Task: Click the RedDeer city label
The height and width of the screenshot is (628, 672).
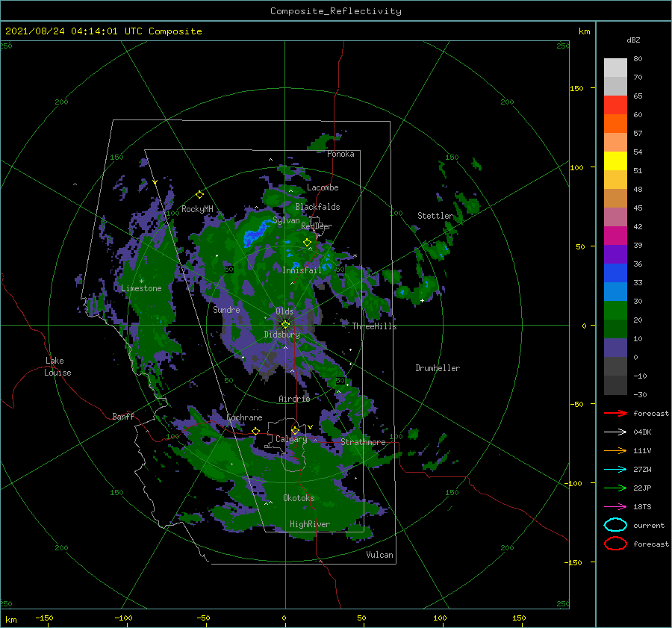Action: pos(317,226)
